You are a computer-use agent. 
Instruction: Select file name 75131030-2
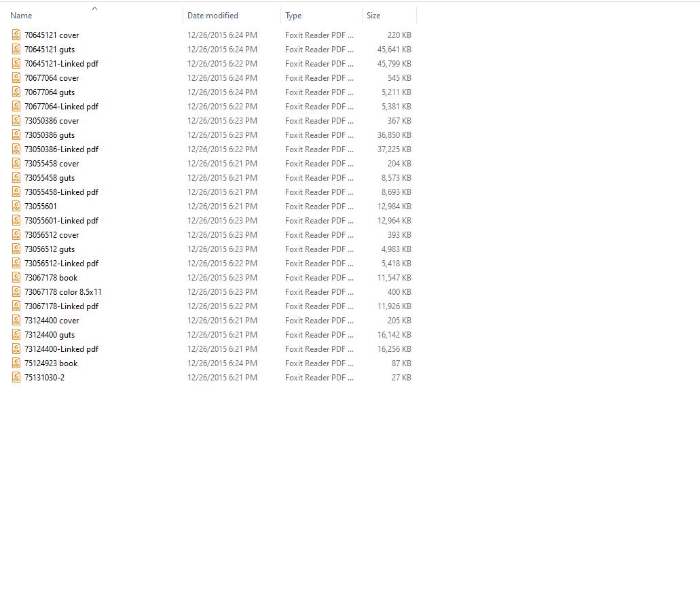45,378
